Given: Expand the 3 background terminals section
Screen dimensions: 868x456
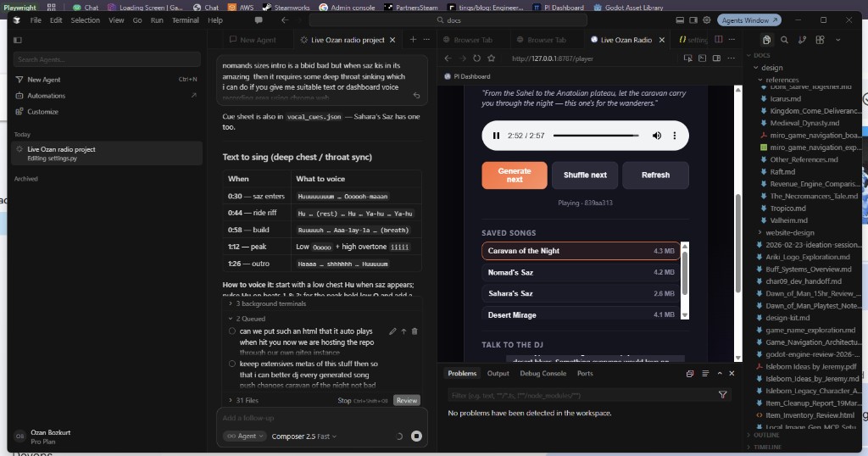Looking at the screenshot, I should 267,303.
